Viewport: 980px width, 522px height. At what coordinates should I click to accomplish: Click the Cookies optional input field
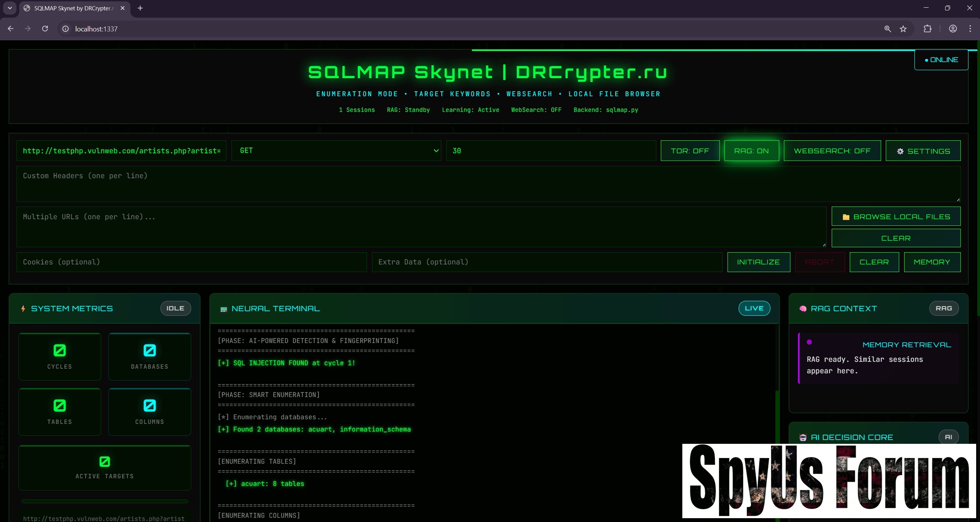click(191, 262)
